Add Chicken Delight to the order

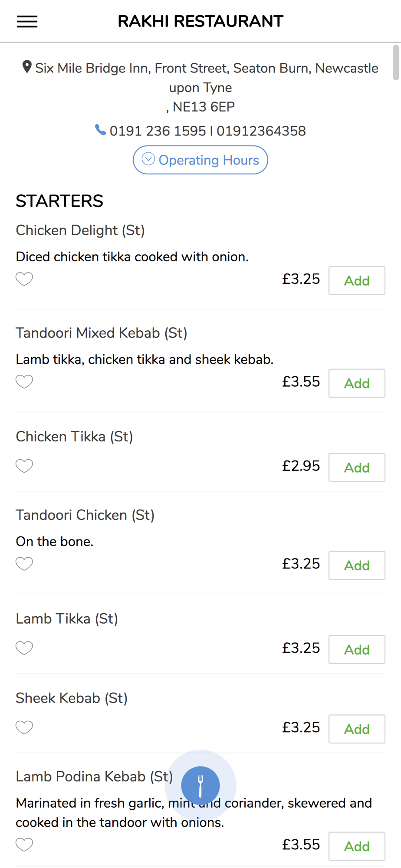[x=357, y=281]
